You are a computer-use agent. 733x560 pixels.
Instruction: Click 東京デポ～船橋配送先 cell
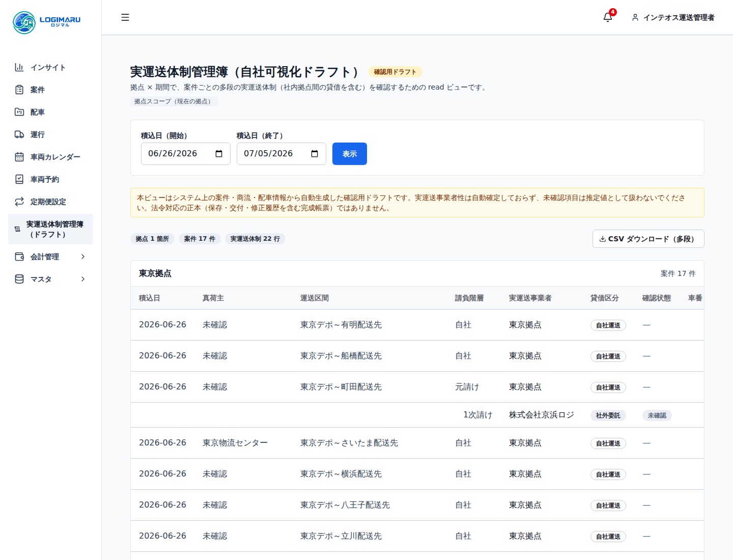click(x=341, y=356)
